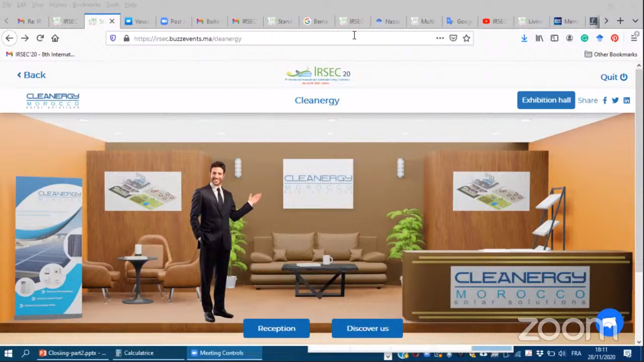Open the Firefox account icon

(570, 38)
